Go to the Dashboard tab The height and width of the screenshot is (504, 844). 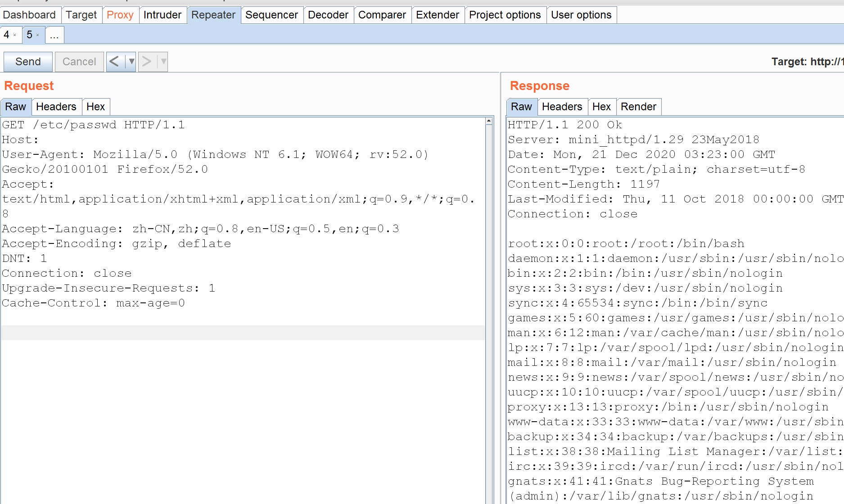[x=30, y=14]
